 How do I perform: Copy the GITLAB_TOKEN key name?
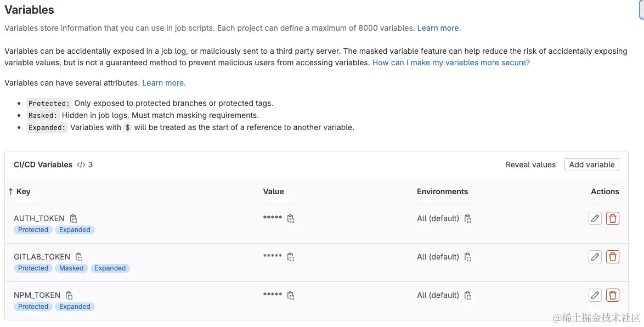click(x=79, y=257)
